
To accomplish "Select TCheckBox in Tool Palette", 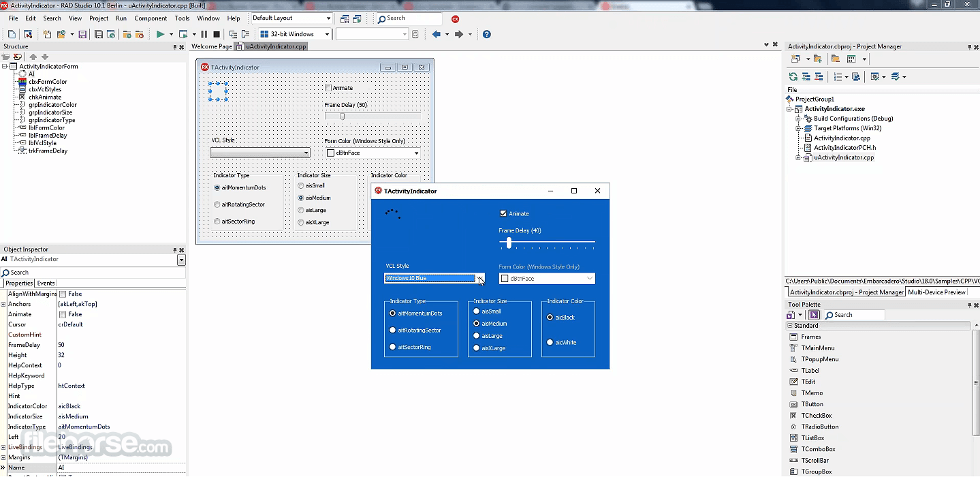I will [816, 415].
